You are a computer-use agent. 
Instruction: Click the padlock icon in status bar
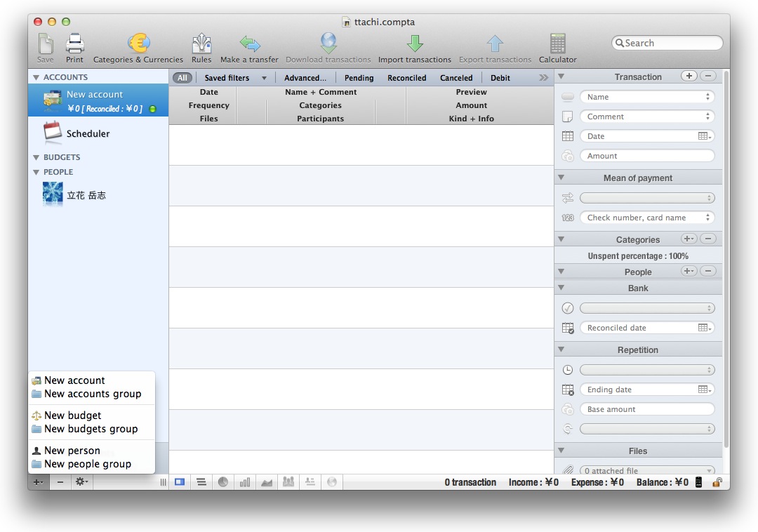click(x=717, y=482)
